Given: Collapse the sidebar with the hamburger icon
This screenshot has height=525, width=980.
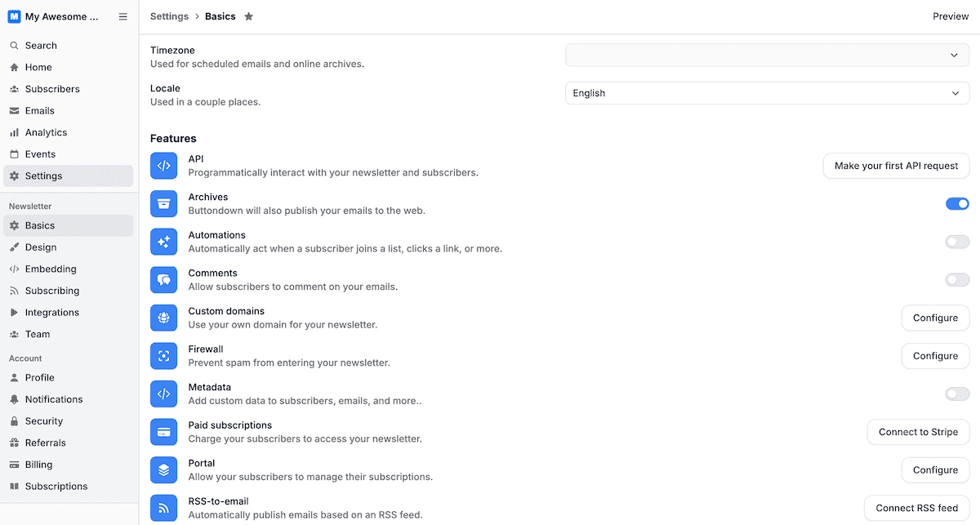Looking at the screenshot, I should [x=123, y=16].
